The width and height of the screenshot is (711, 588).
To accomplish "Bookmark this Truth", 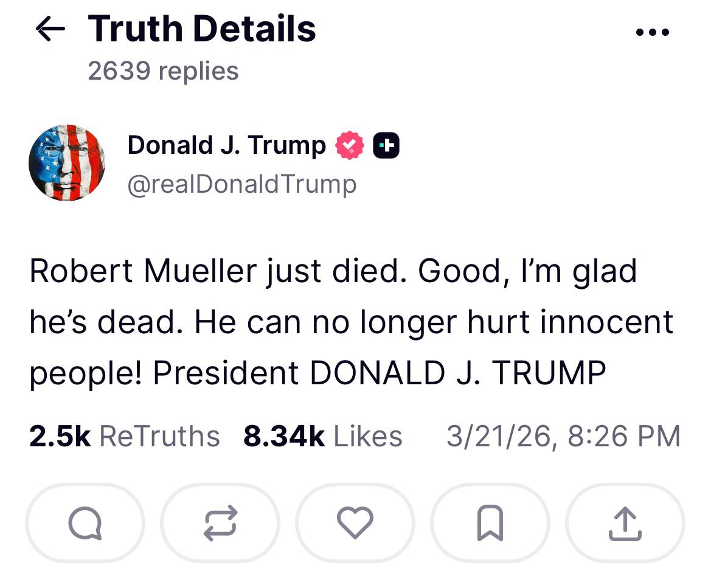I will (x=490, y=523).
